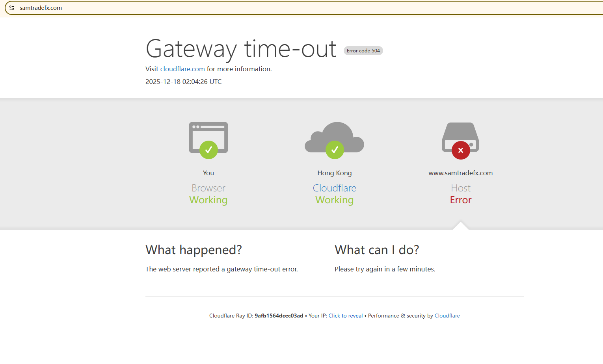
Task: Click the Error code 504 badge
Action: [x=363, y=51]
